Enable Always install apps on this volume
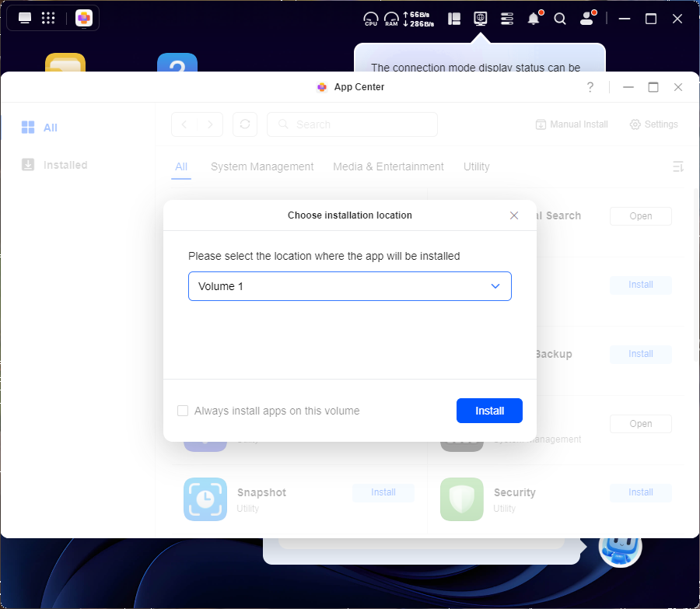700x609 pixels. pos(183,411)
